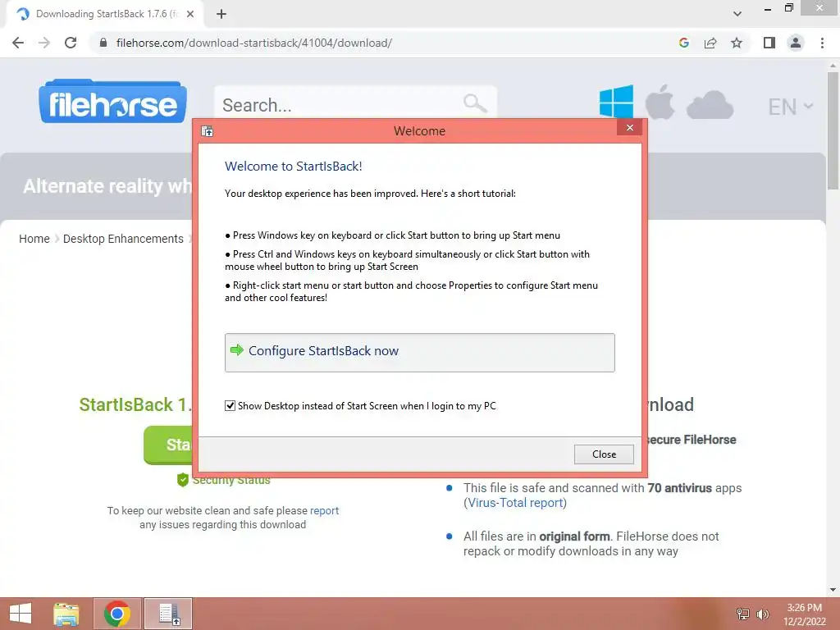Screen dimensions: 840x630
Task: Click scrollbar down arrow
Action: 833,589
